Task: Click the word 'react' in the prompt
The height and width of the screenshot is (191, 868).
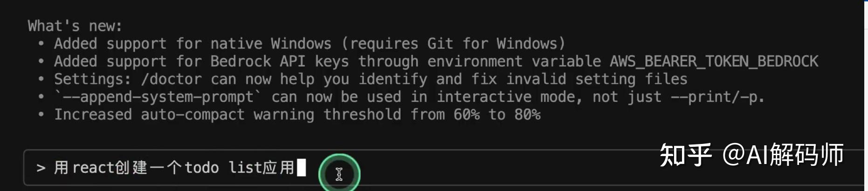Action: tap(93, 168)
